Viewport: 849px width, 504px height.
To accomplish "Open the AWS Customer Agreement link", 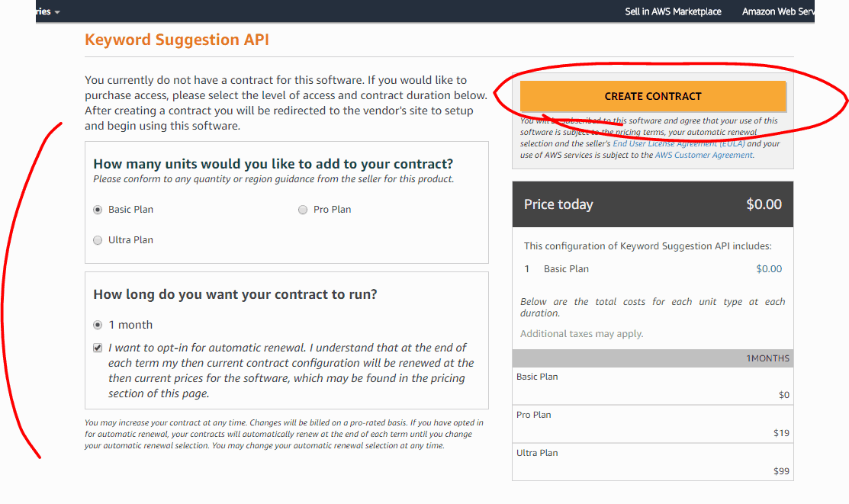I will tap(704, 155).
